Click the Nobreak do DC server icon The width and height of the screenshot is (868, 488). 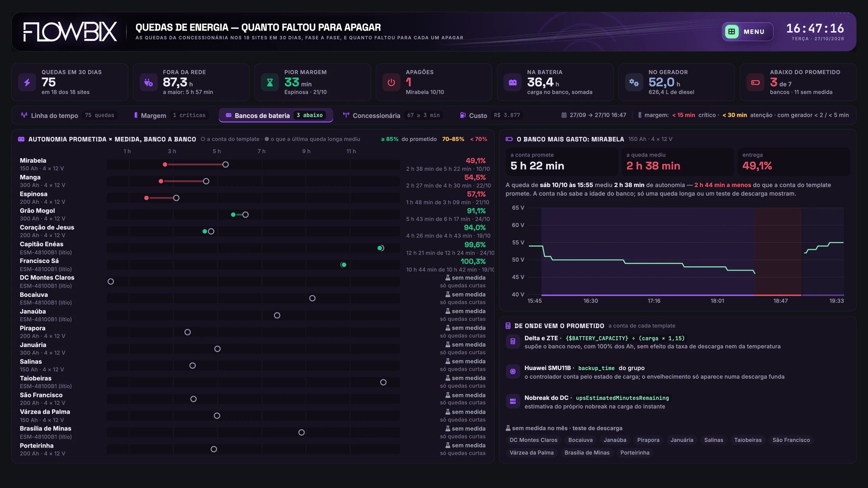(513, 401)
